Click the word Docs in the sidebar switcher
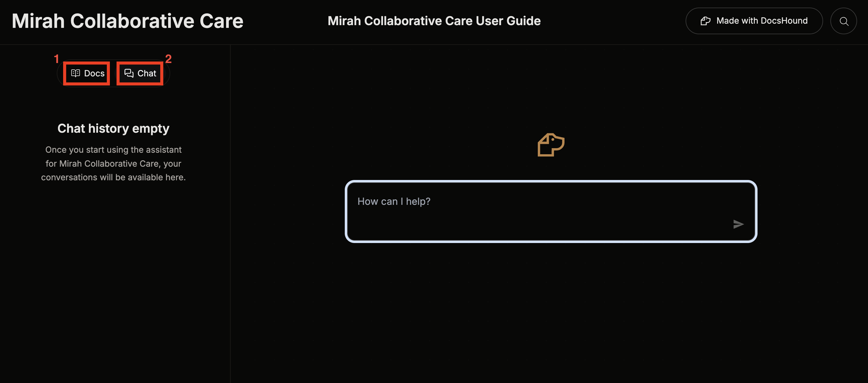Viewport: 868px width, 383px height. [94, 73]
